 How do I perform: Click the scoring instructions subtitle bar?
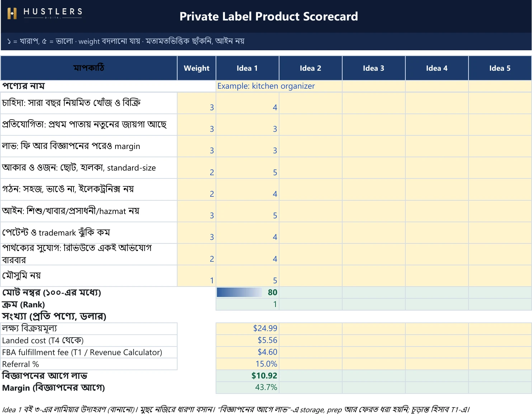[x=266, y=41]
